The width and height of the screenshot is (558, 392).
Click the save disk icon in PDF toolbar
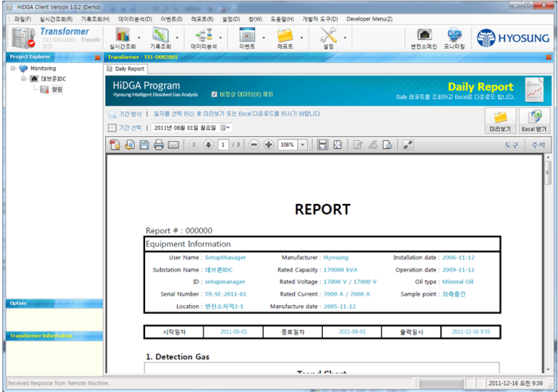tap(144, 145)
